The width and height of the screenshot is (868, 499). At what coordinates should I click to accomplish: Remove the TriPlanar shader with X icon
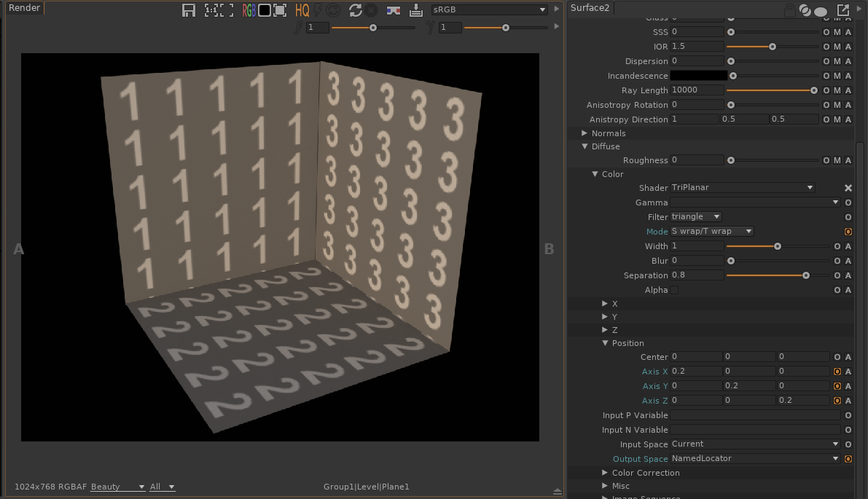(x=848, y=188)
